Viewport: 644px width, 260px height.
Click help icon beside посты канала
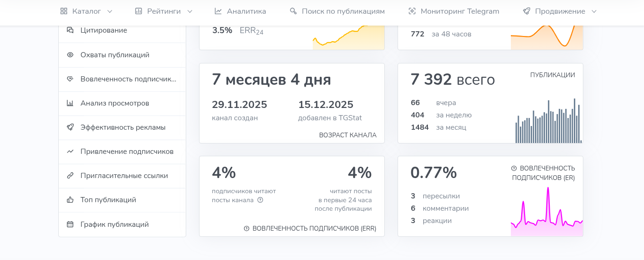[260, 200]
